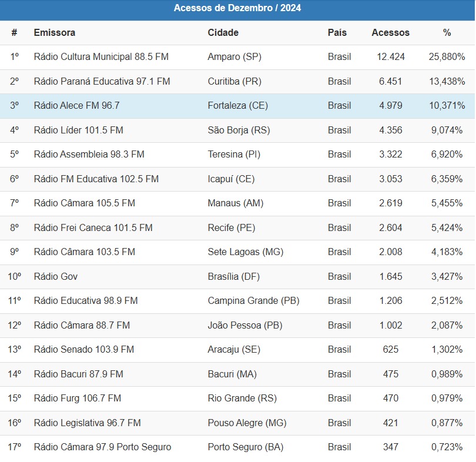Click the 'Acessos' column header
476x462 pixels.
click(390, 33)
